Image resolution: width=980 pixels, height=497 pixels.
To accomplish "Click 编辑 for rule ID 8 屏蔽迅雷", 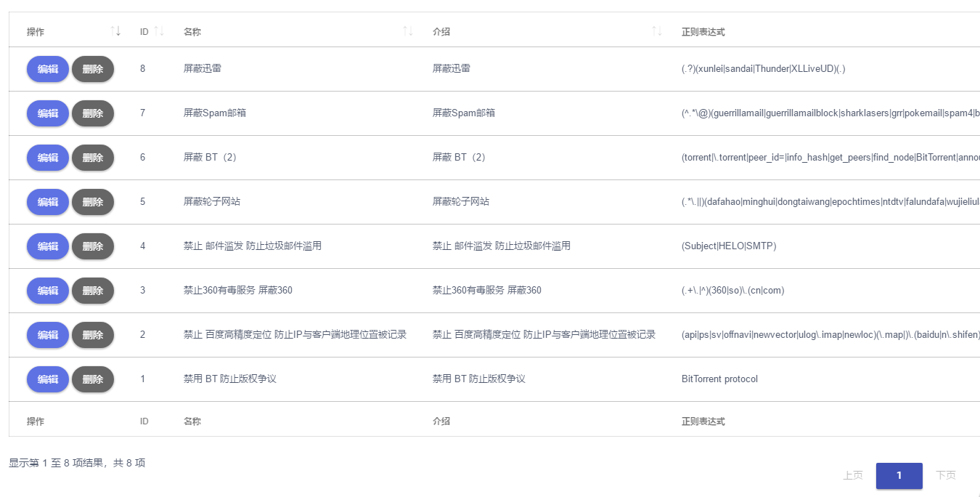I will click(x=48, y=69).
